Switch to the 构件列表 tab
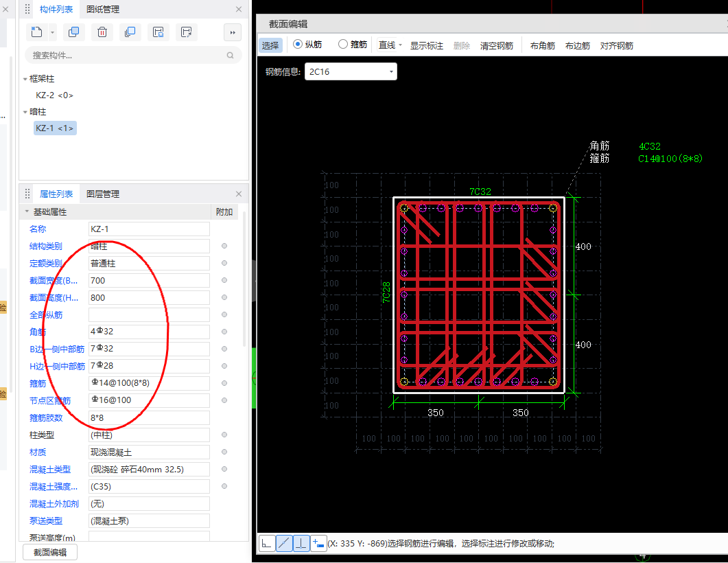 click(56, 10)
